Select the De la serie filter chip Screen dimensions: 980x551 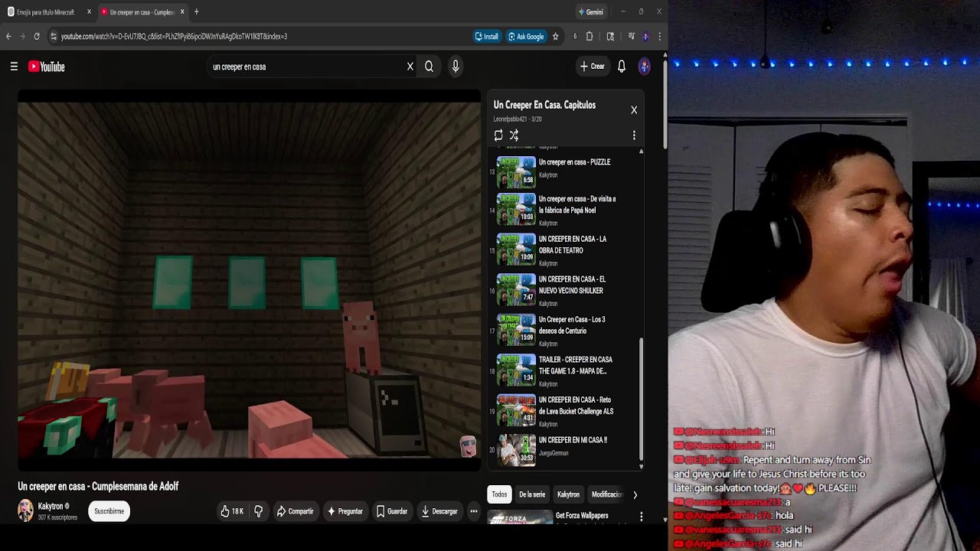(532, 494)
